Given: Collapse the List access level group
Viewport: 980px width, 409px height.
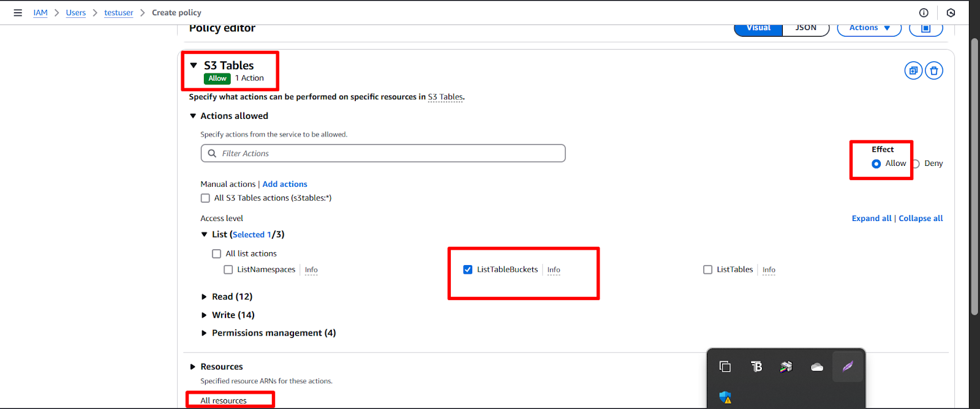Looking at the screenshot, I should tap(205, 235).
